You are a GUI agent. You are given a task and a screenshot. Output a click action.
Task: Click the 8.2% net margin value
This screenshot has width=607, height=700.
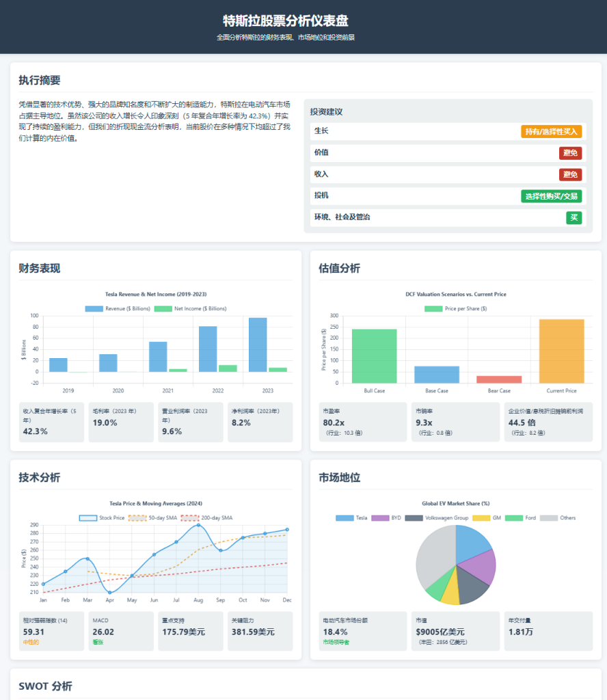click(x=241, y=422)
